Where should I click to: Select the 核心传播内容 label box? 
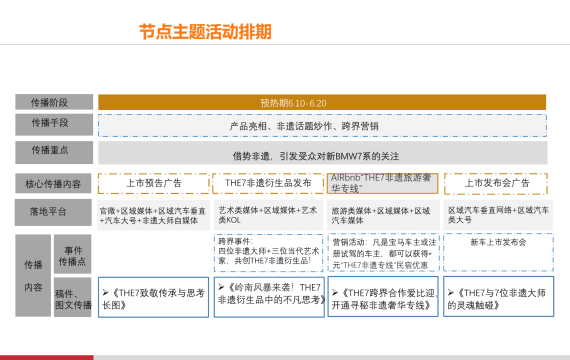coord(53,183)
